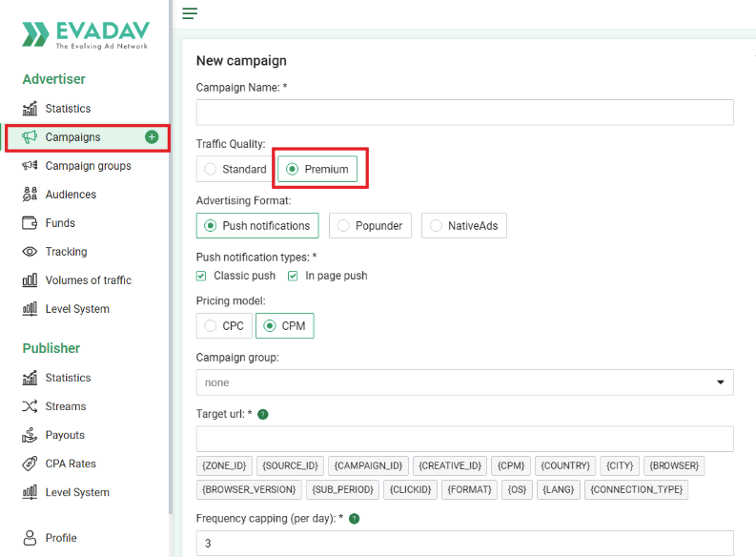Click the Funds wallet icon

(30, 223)
